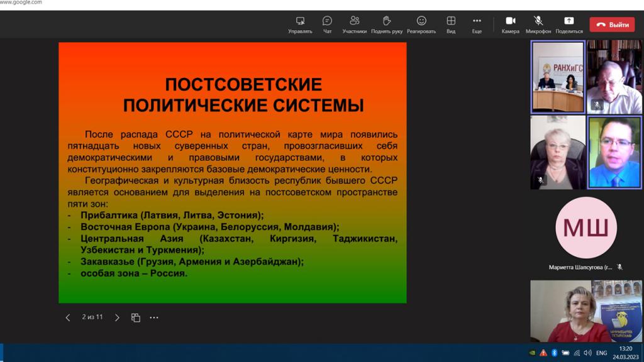The width and height of the screenshot is (644, 362).
Task: Show the Участники list
Action: [x=355, y=25]
